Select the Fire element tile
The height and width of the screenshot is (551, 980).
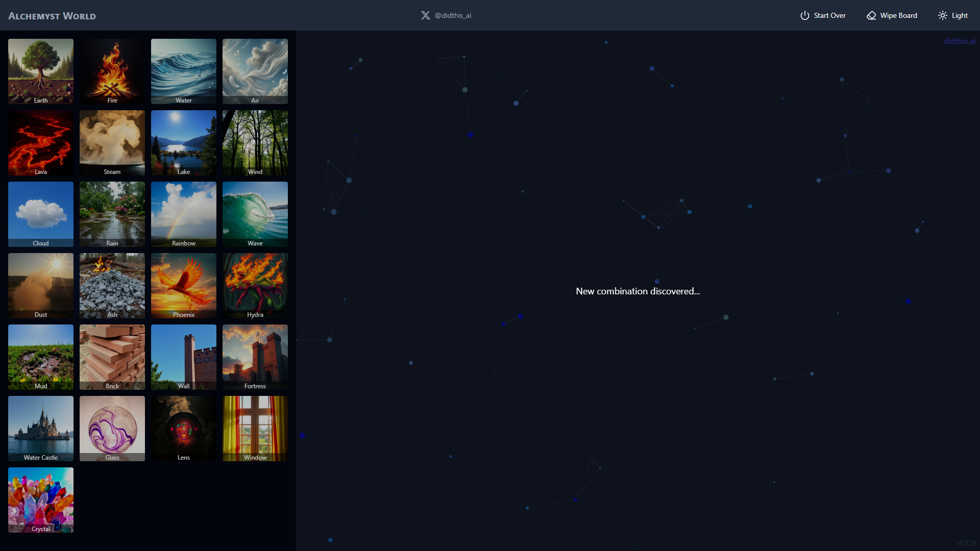(x=112, y=71)
